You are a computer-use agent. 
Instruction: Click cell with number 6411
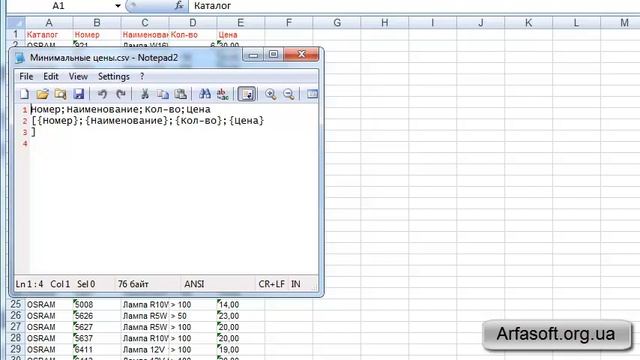click(97, 349)
